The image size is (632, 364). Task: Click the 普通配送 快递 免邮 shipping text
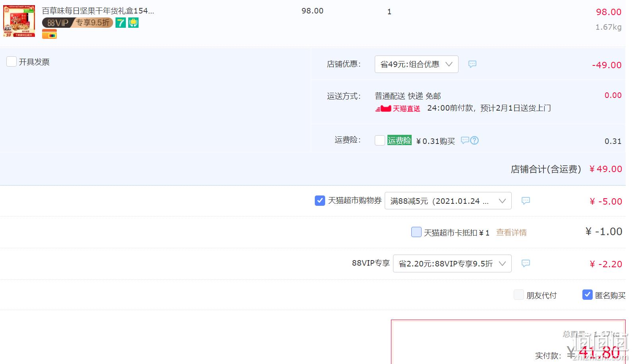pyautogui.click(x=408, y=96)
